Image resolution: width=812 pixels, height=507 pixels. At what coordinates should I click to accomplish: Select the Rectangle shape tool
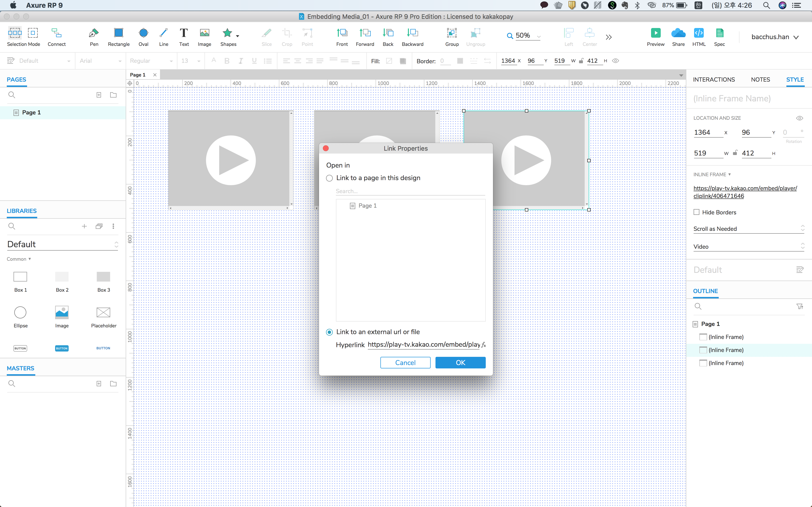[x=118, y=33]
